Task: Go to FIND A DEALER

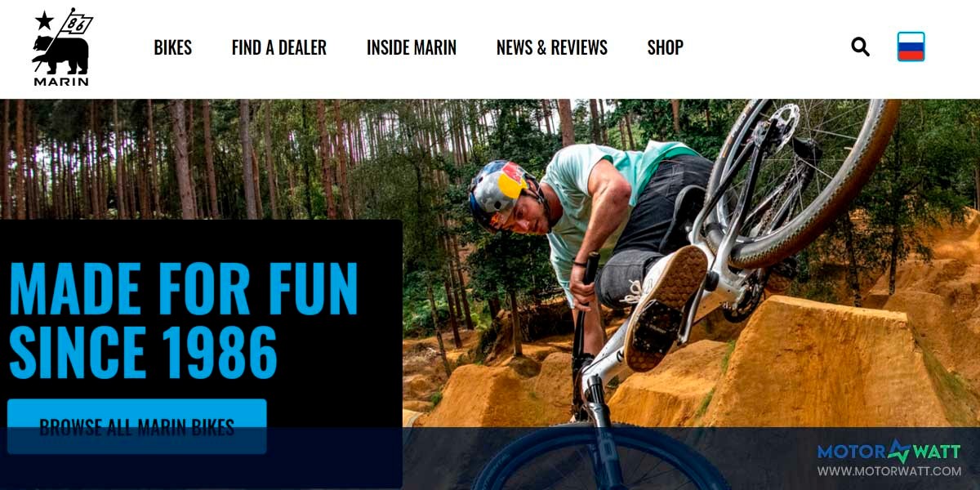Action: pos(279,47)
